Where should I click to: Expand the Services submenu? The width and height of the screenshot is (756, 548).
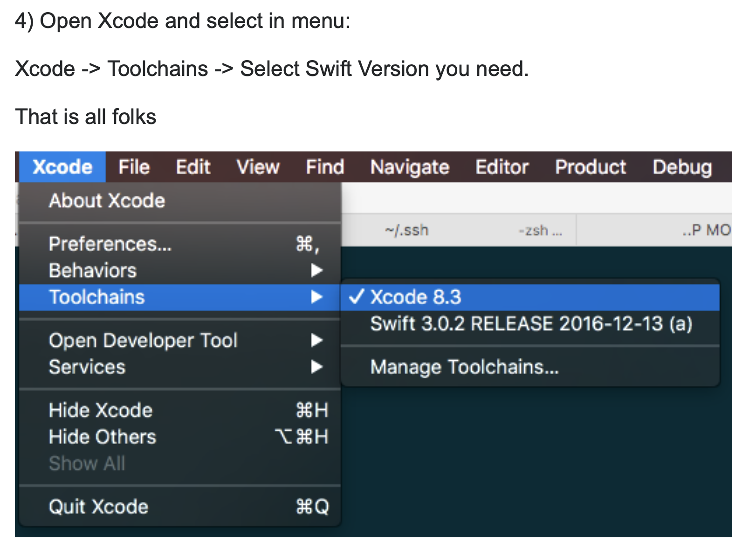pos(180,367)
